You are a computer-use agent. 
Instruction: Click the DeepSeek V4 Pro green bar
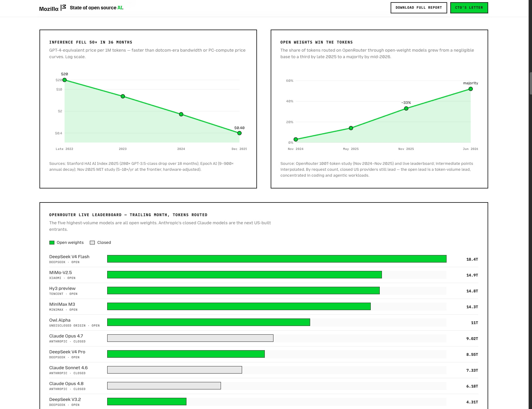point(186,354)
